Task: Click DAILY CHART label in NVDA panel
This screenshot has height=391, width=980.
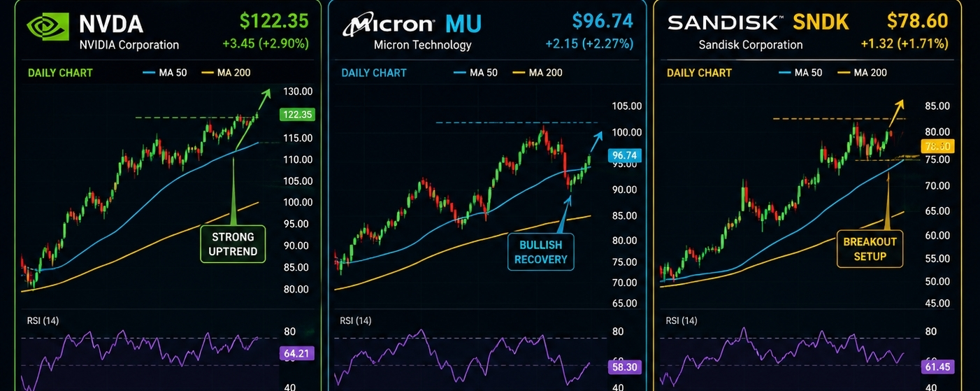Action: point(60,73)
